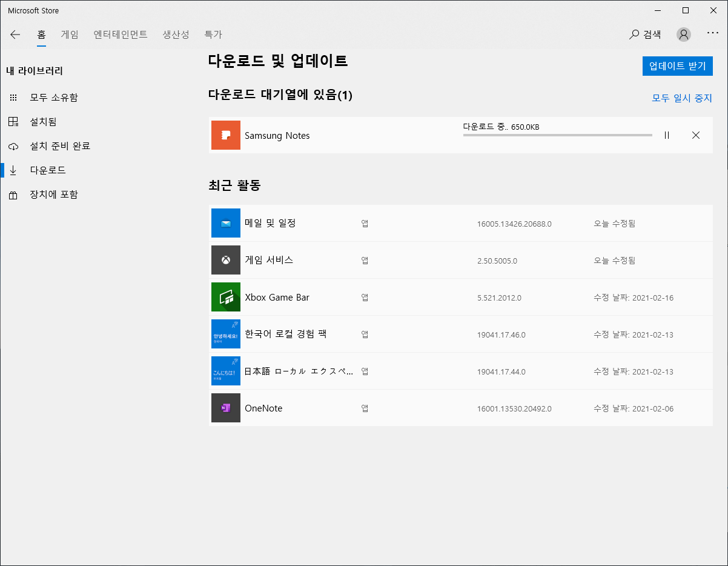Click version 16001.13530.20492.0 text
The height and width of the screenshot is (566, 728).
[514, 409]
